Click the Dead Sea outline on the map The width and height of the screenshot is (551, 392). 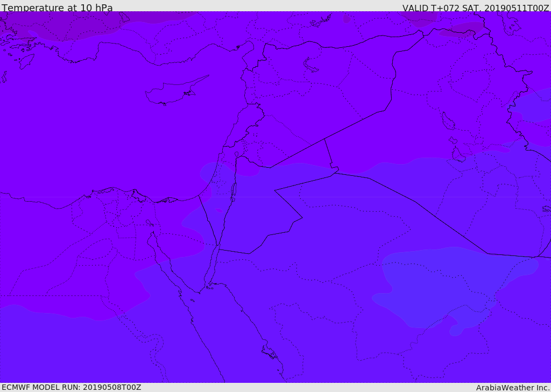pyautogui.click(x=234, y=191)
